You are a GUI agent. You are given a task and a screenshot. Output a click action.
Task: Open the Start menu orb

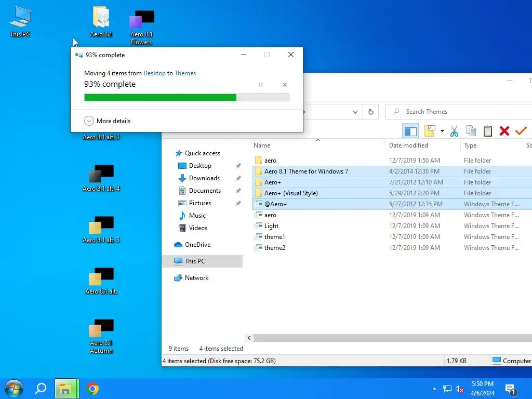[x=14, y=389]
